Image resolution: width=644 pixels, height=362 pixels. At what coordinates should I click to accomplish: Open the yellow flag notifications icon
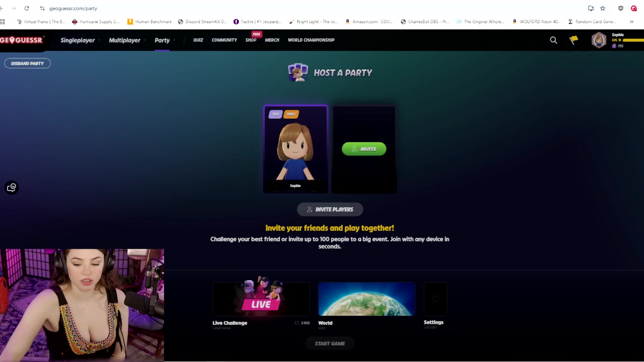[x=574, y=40]
